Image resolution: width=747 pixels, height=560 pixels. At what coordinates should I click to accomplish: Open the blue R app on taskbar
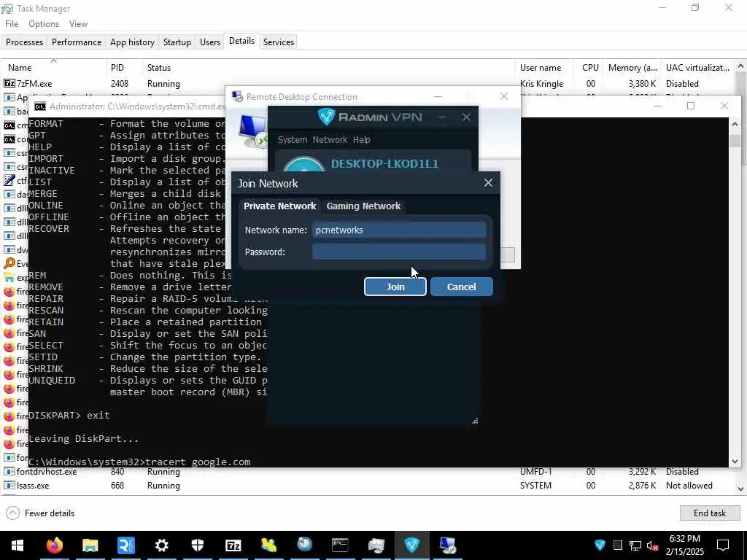pyautogui.click(x=125, y=545)
